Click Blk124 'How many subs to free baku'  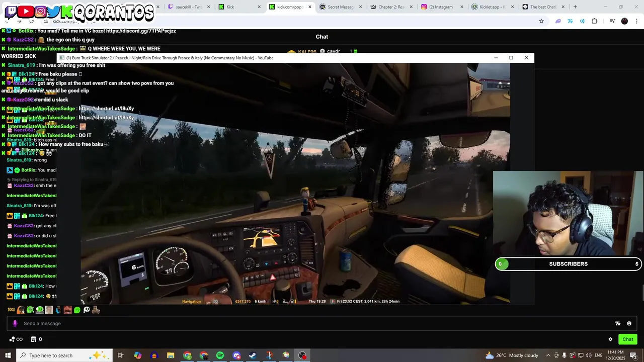tap(71, 144)
